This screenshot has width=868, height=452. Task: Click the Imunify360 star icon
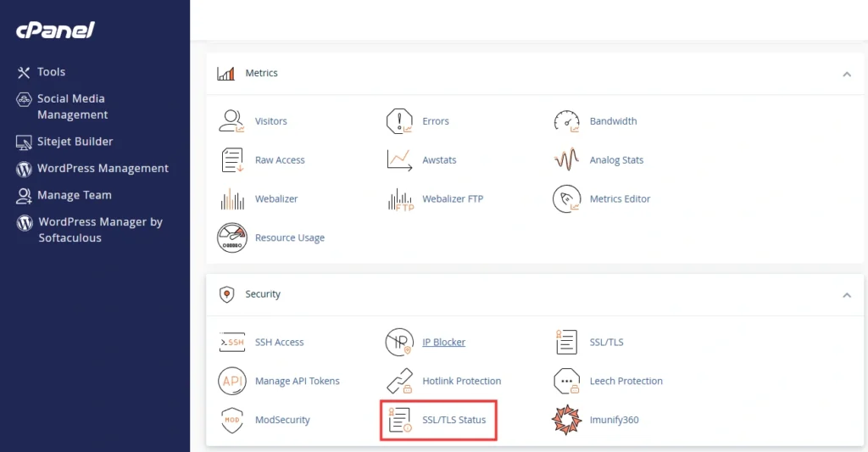(566, 420)
